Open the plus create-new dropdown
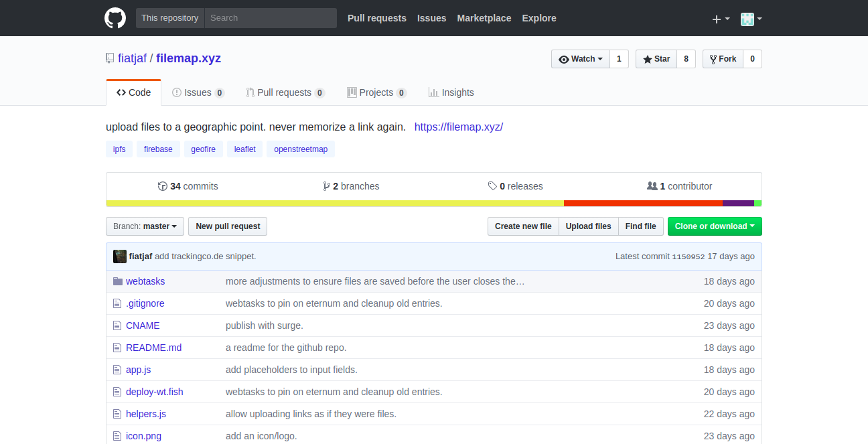Image resolution: width=868 pixels, height=444 pixels. point(721,19)
